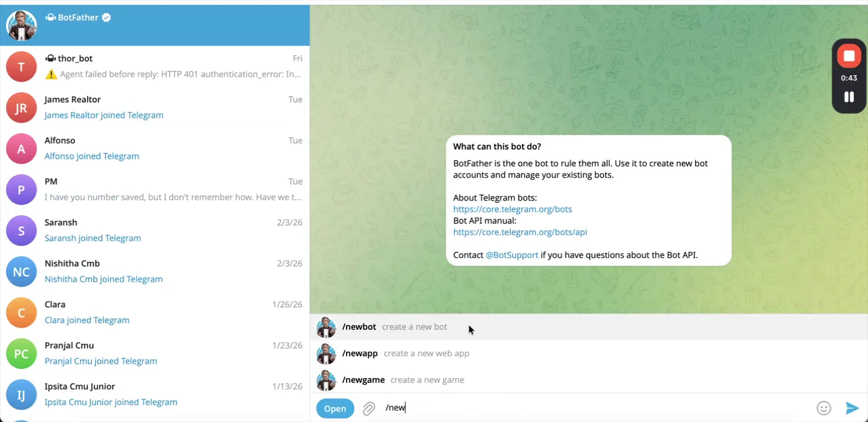Click the purple P avatar for PM

pos(21,189)
